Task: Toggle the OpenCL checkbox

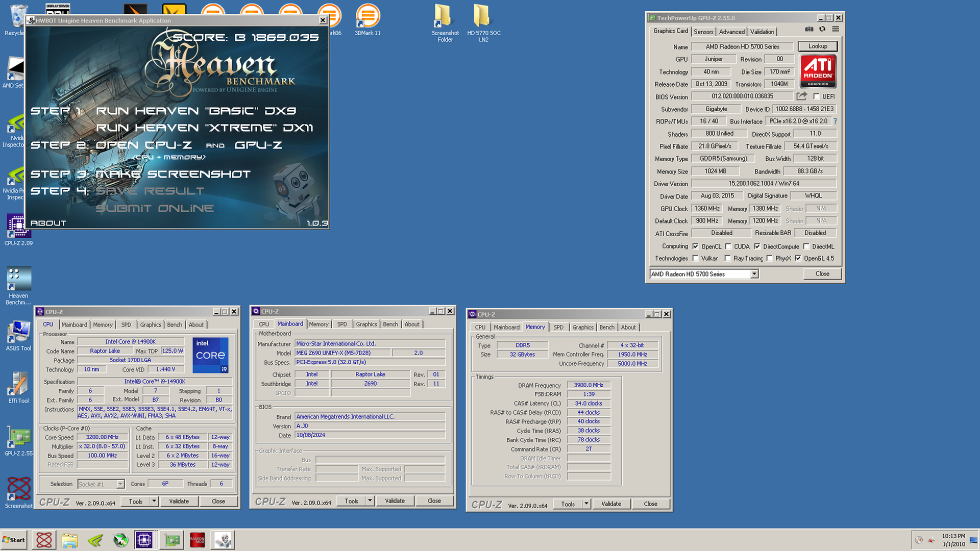Action: pos(695,246)
